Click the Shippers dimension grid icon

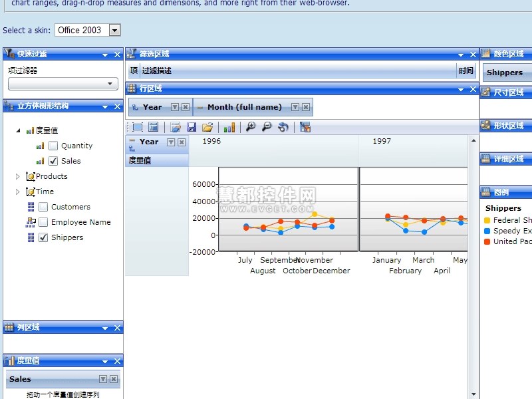coord(31,237)
